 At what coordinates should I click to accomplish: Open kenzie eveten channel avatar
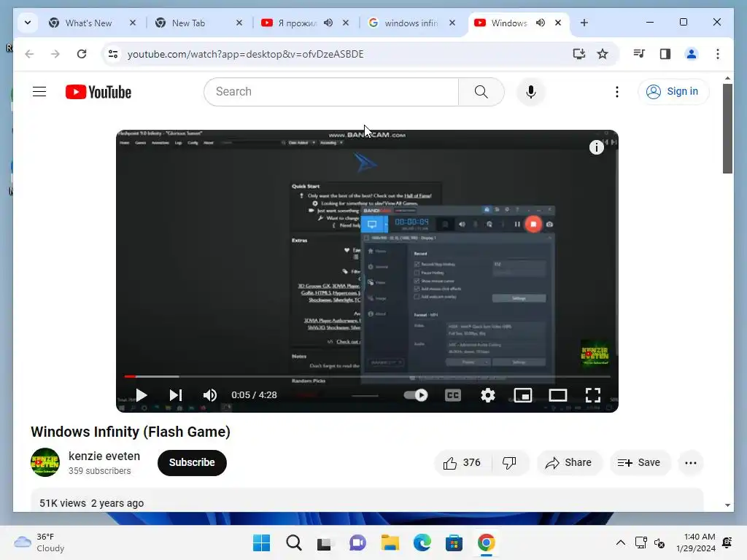[45, 462]
